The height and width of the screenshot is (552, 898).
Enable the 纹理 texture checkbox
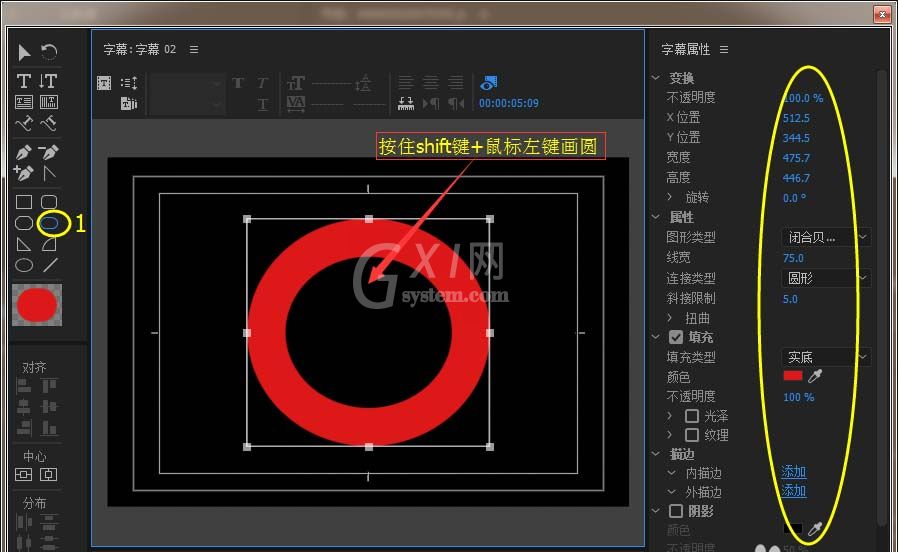coord(692,435)
